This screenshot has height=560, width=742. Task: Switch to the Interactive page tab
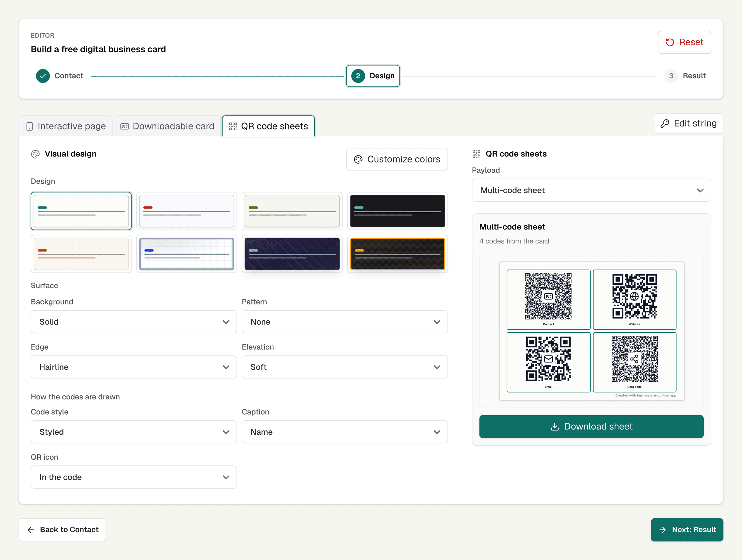point(66,126)
